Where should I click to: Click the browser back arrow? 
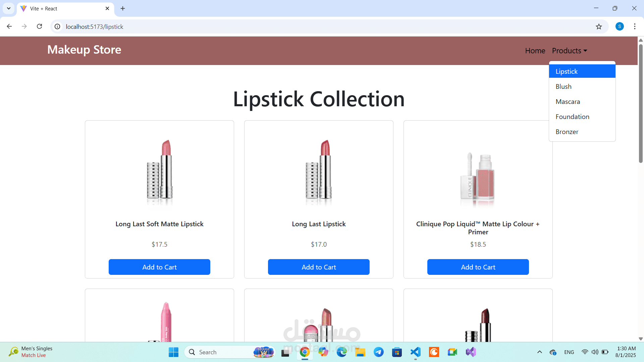pos(9,26)
